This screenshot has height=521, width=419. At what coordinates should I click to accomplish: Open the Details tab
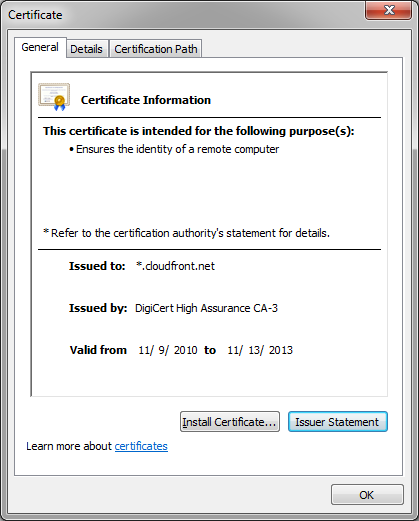(x=87, y=49)
